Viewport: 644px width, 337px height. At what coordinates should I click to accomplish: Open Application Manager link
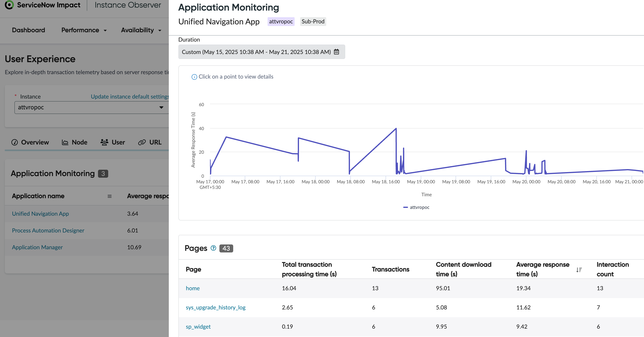(x=37, y=247)
